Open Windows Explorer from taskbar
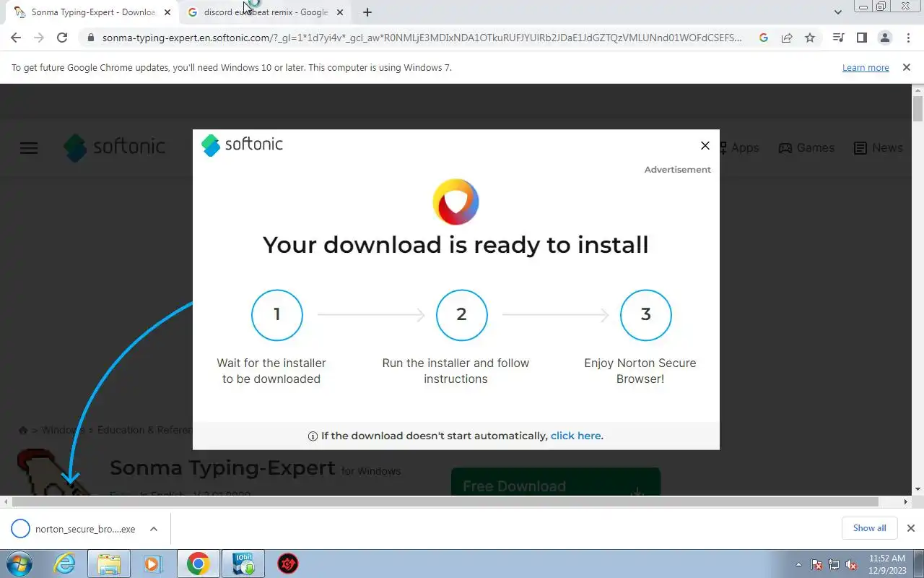The width and height of the screenshot is (924, 578). (108, 564)
